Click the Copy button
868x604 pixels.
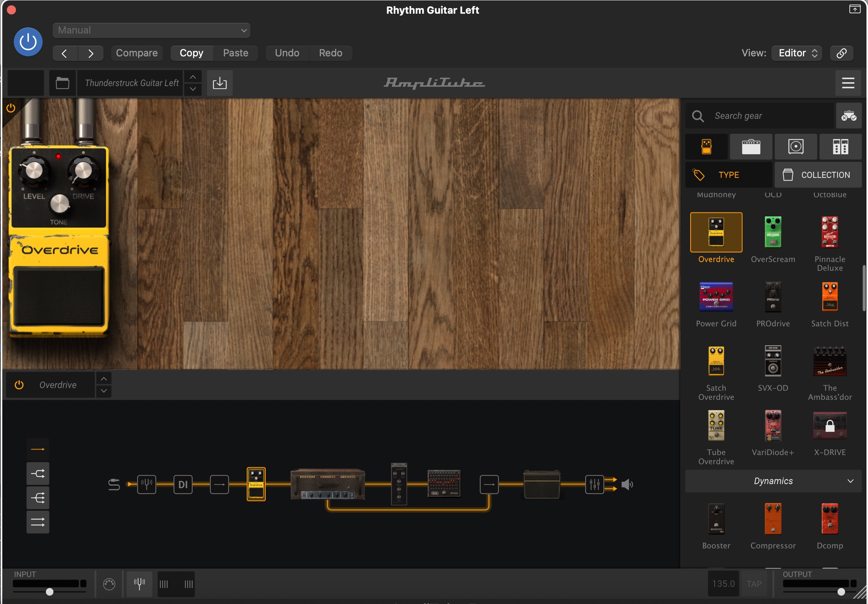(191, 53)
